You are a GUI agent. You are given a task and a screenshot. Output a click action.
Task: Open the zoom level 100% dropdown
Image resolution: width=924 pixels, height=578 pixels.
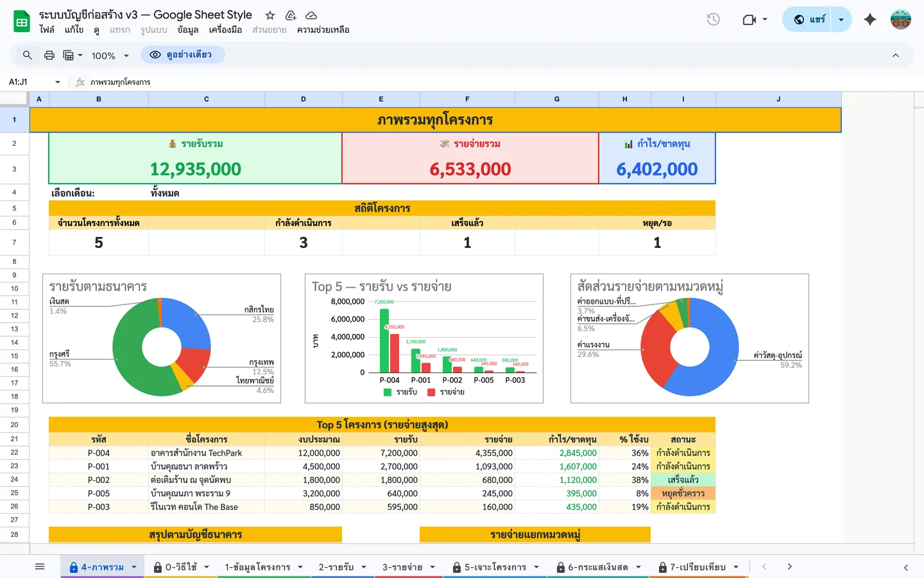click(x=109, y=55)
